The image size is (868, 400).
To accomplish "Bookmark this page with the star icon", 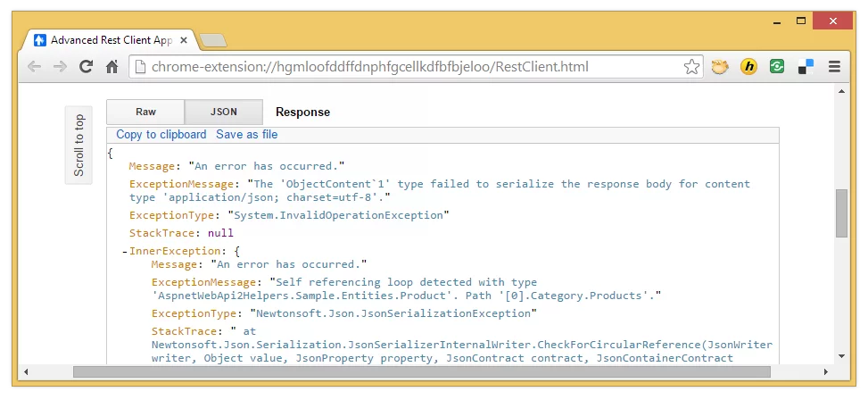I will coord(691,67).
